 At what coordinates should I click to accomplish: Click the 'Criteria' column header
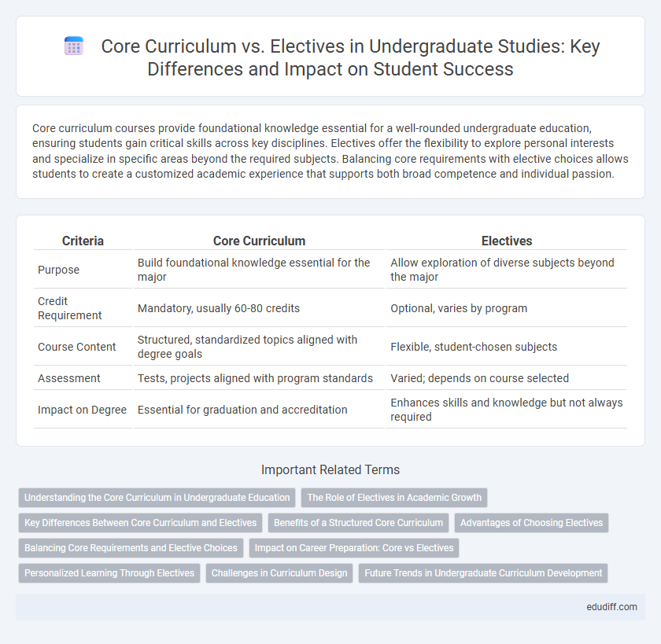(x=83, y=241)
